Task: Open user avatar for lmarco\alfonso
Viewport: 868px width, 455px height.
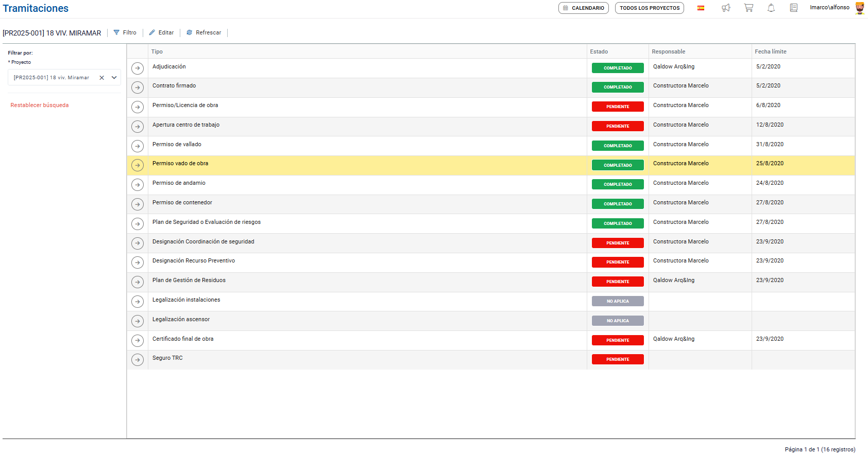Action: (859, 8)
